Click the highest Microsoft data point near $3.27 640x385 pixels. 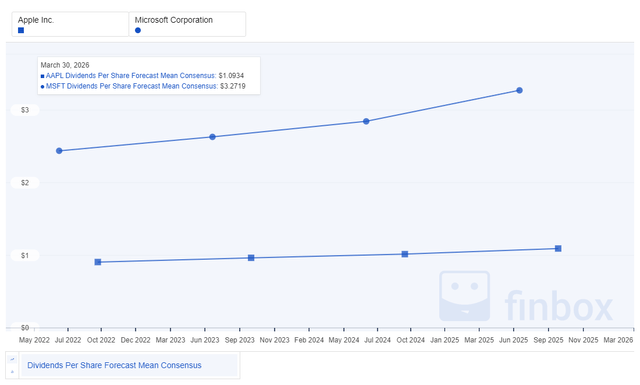pos(520,91)
